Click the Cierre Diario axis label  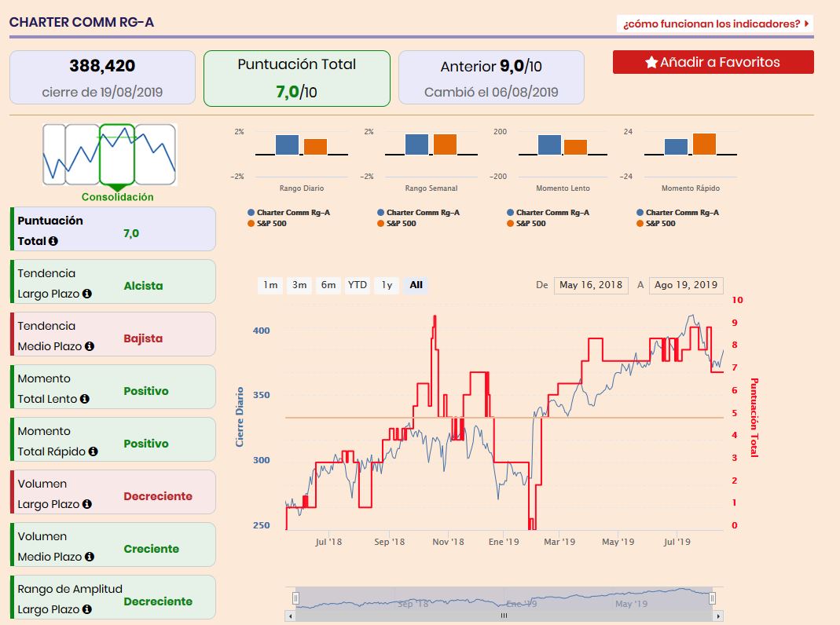[240, 417]
